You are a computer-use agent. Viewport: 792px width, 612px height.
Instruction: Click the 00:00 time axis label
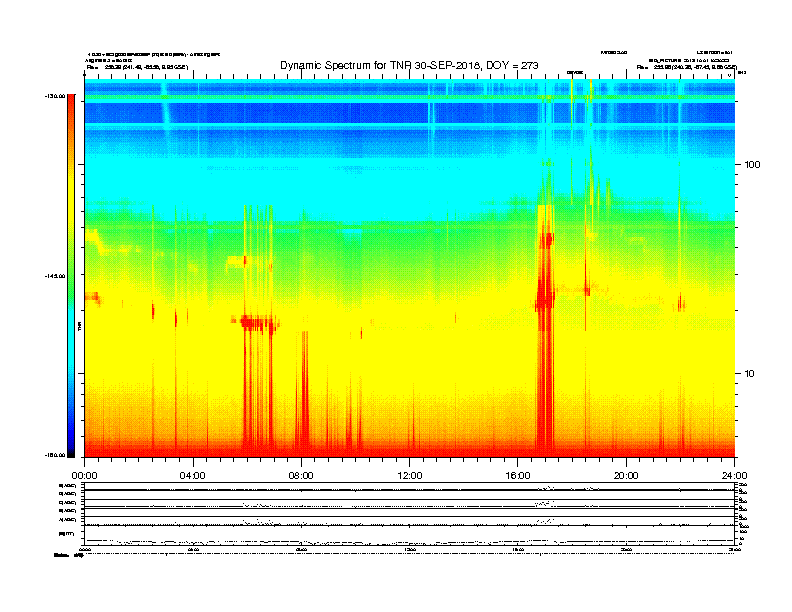pyautogui.click(x=84, y=475)
